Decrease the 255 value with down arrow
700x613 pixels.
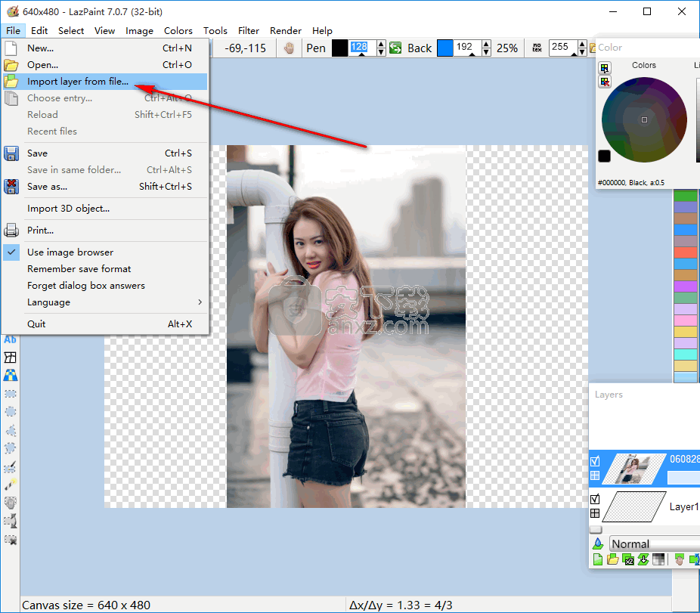pyautogui.click(x=582, y=52)
